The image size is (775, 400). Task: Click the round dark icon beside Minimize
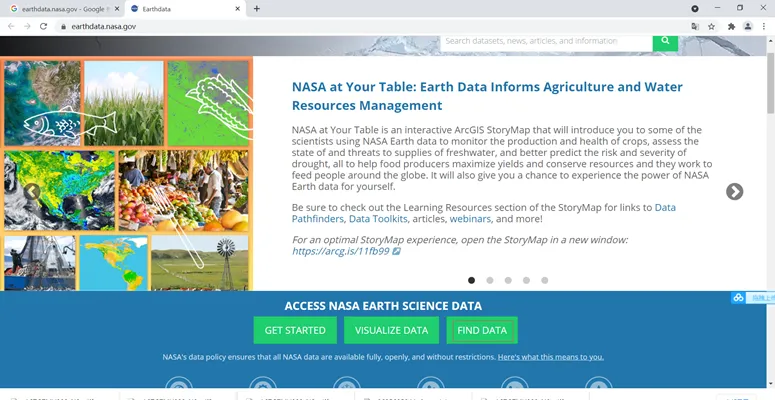tap(695, 8)
